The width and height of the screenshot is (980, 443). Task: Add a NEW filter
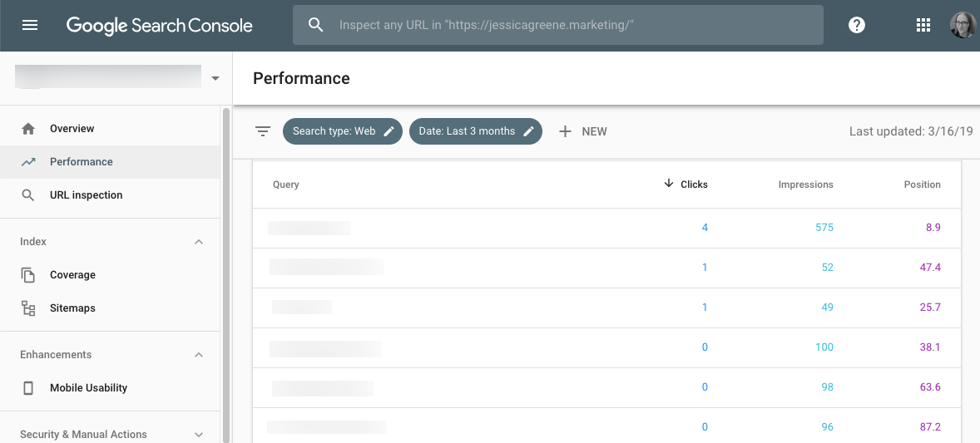point(582,131)
